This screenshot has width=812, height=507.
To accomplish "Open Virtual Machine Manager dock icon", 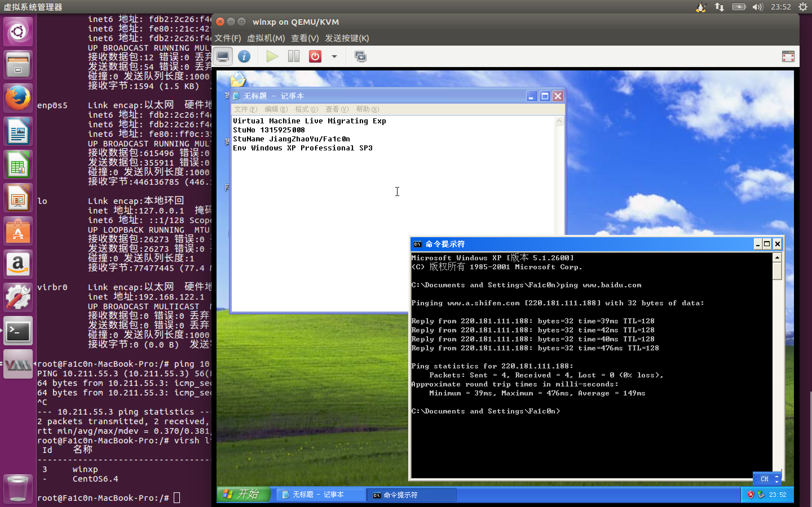I will pos(18,364).
